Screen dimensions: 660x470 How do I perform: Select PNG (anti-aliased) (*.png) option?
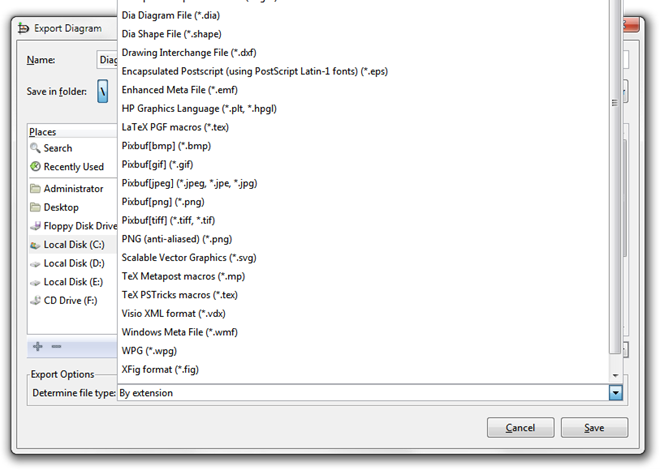[x=177, y=239]
